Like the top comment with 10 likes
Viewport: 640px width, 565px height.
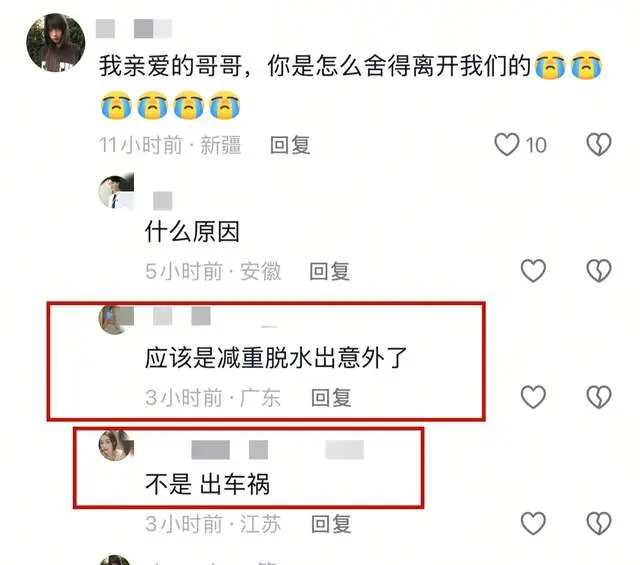click(507, 145)
